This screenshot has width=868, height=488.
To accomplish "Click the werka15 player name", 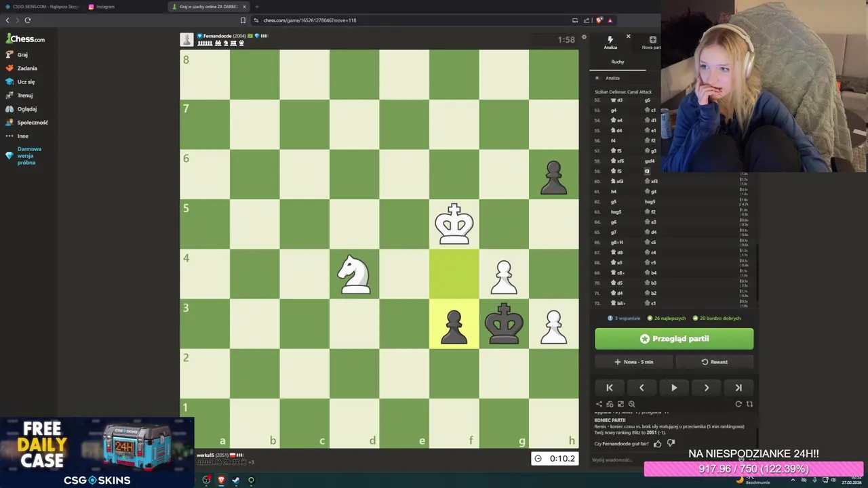I will coord(205,455).
